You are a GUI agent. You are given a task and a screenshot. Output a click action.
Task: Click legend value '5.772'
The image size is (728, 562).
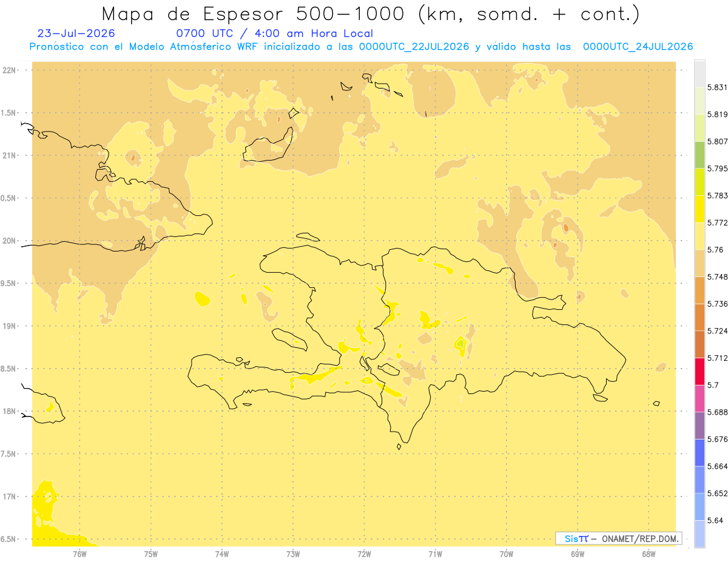click(x=718, y=222)
